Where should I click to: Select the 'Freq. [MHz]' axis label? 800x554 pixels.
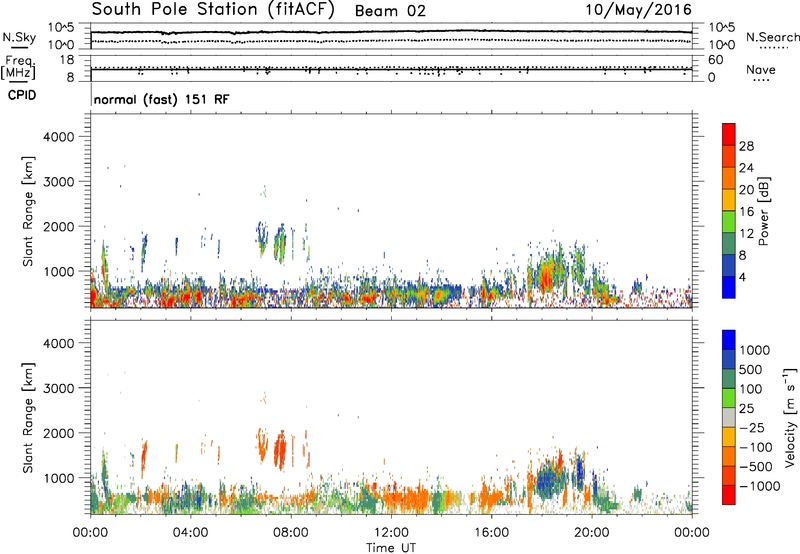pyautogui.click(x=18, y=67)
